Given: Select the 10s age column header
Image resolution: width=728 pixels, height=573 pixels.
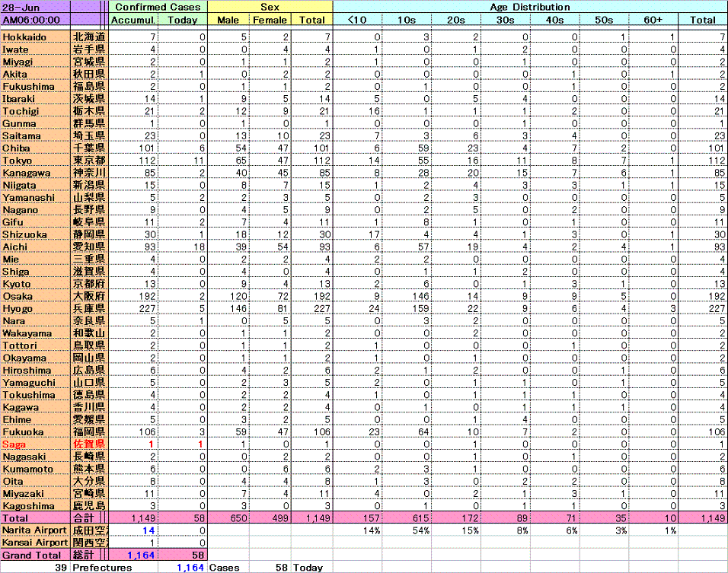Looking at the screenshot, I should pos(407,20).
